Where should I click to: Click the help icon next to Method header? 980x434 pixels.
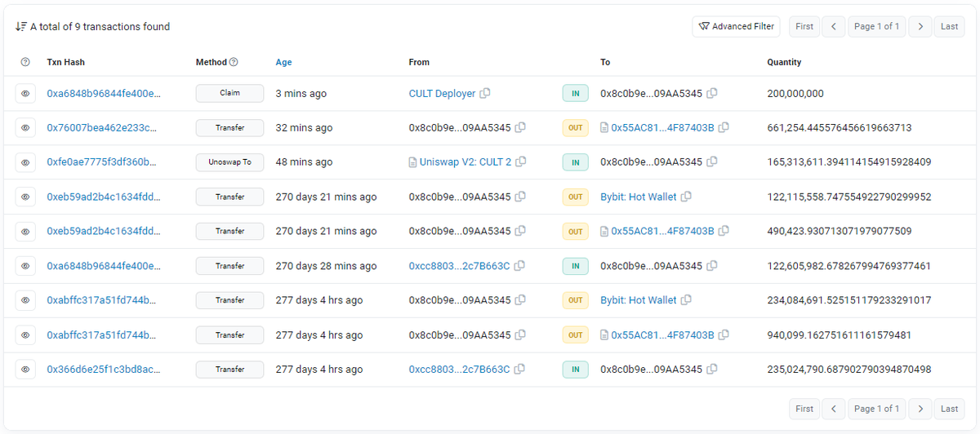pyautogui.click(x=234, y=62)
